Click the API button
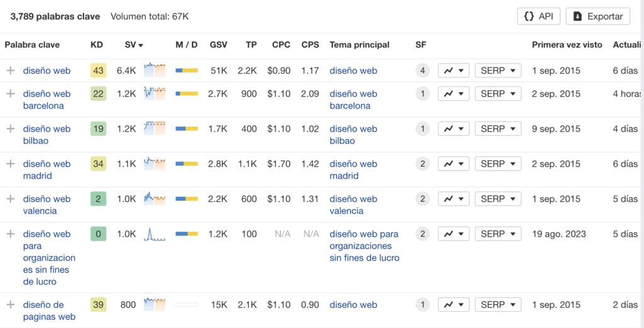This screenshot has height=328, width=644. point(538,16)
